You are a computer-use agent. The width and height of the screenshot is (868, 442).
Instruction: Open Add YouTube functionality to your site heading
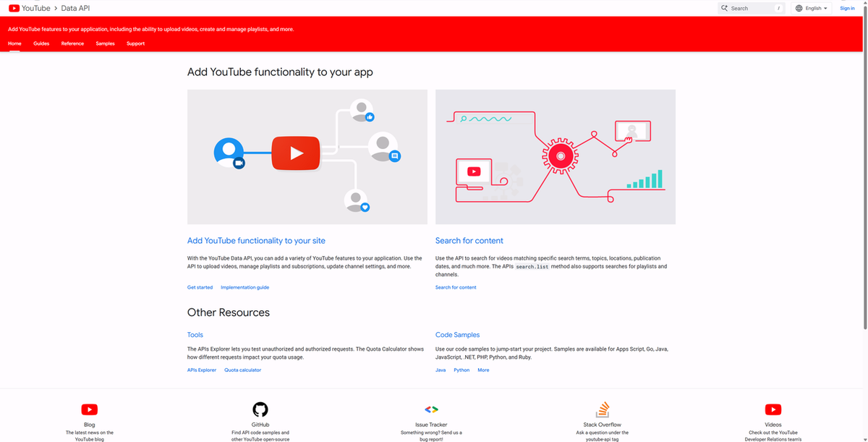click(256, 241)
